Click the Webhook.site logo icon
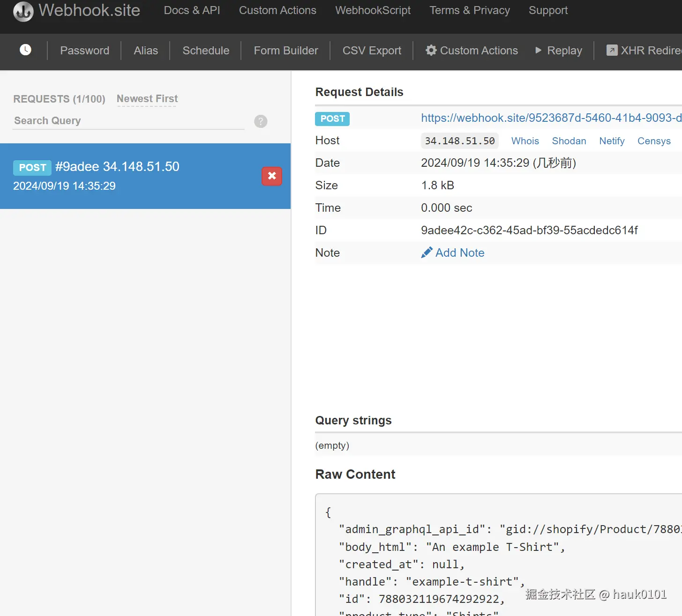Image resolution: width=682 pixels, height=616 pixels. click(x=23, y=11)
